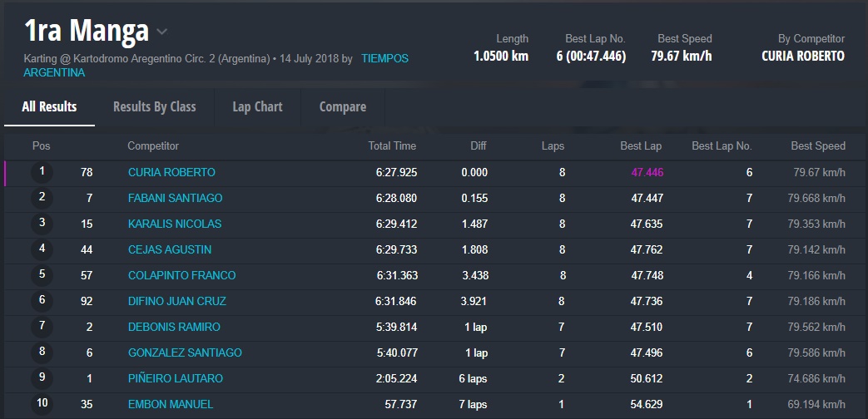Click the position 1 circle badge

pyautogui.click(x=42, y=172)
